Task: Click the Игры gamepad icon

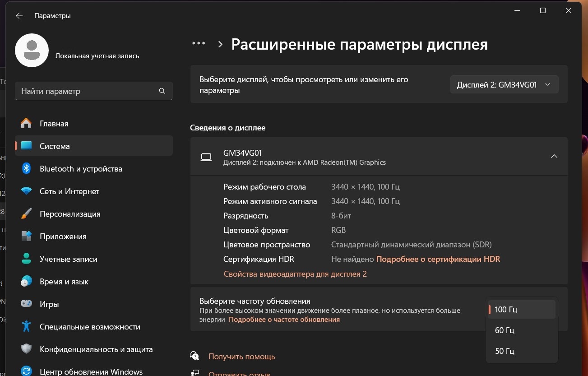Action: [x=26, y=304]
